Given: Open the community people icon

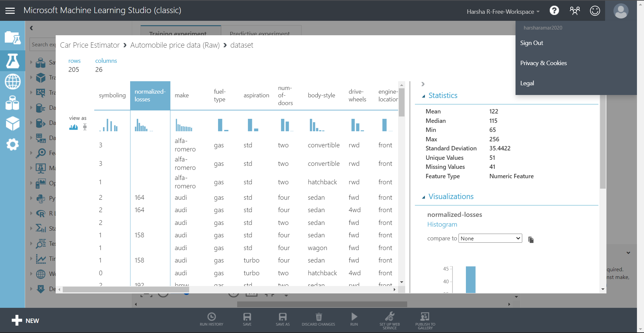Looking at the screenshot, I should click(575, 11).
